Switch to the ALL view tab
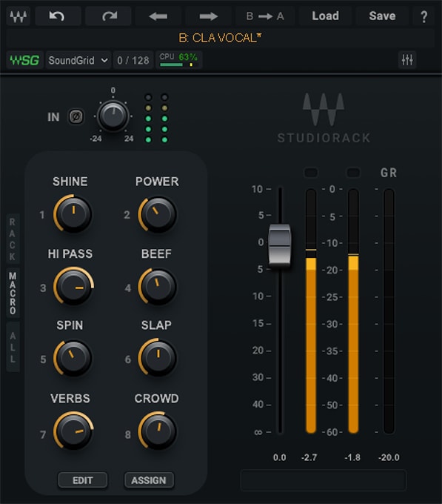The height and width of the screenshot is (504, 442). [x=13, y=348]
